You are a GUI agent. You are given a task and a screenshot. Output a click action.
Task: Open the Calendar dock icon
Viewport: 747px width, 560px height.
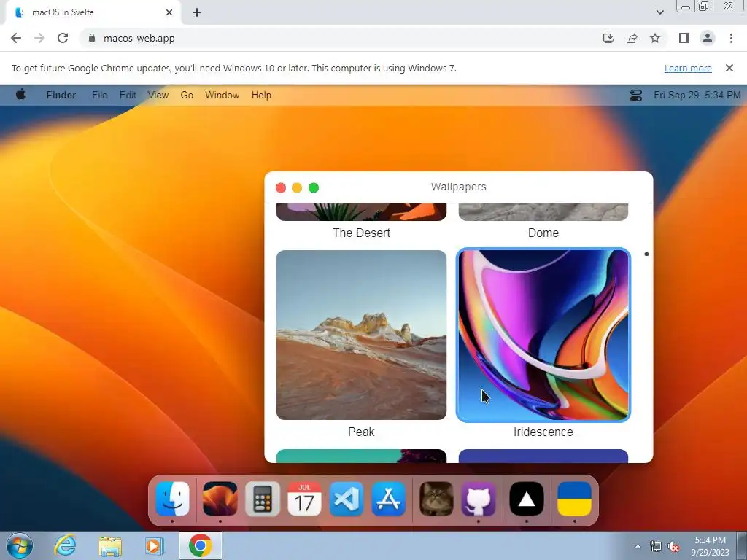point(304,499)
